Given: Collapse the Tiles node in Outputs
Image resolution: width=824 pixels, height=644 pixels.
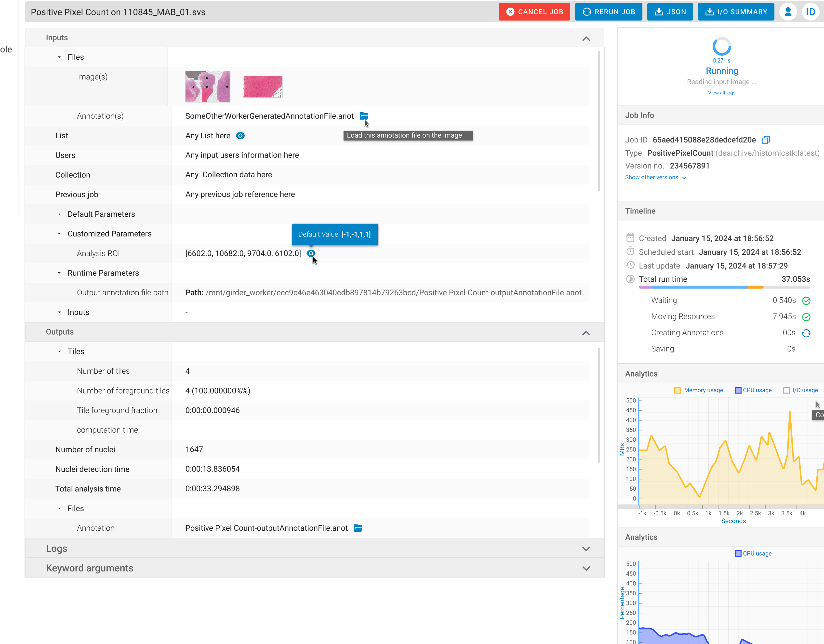Looking at the screenshot, I should 59,351.
